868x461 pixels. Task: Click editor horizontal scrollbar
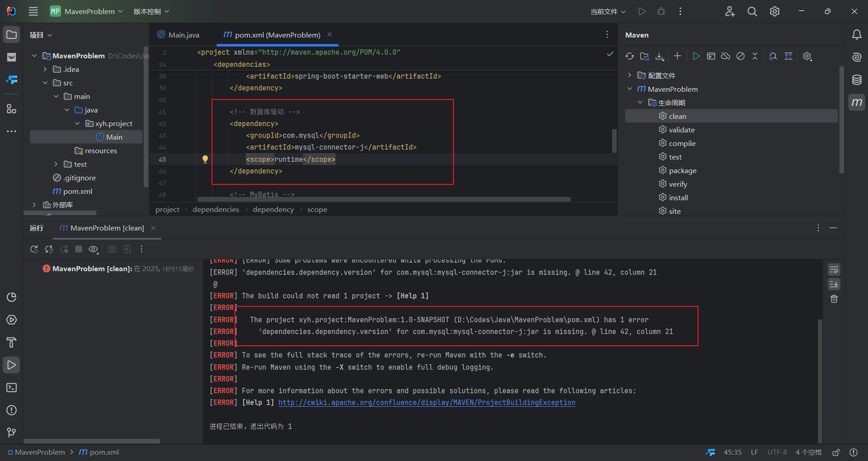[384, 199]
